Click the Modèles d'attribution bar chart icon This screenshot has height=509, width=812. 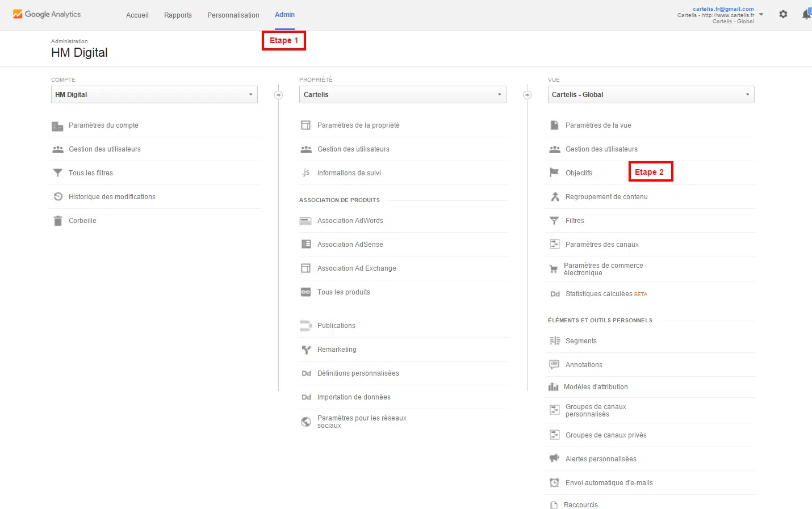(554, 387)
